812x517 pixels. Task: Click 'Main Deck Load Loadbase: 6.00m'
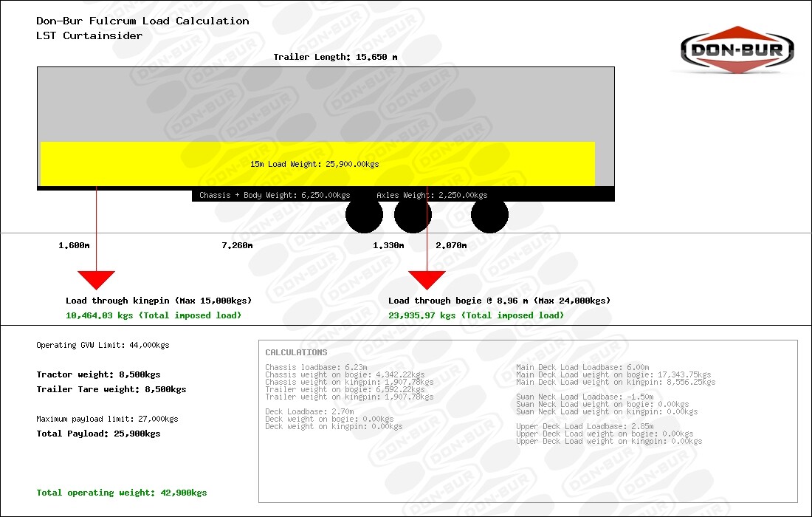point(582,367)
